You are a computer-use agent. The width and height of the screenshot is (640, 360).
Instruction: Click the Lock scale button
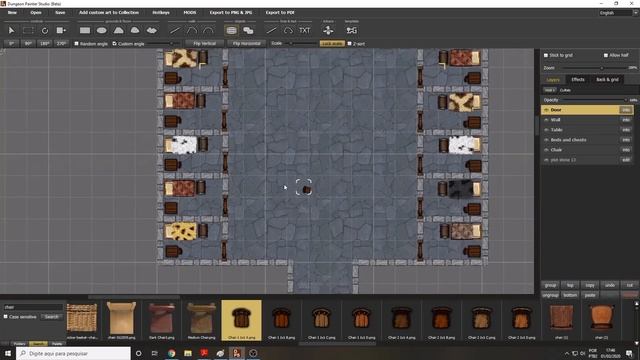pyautogui.click(x=332, y=43)
